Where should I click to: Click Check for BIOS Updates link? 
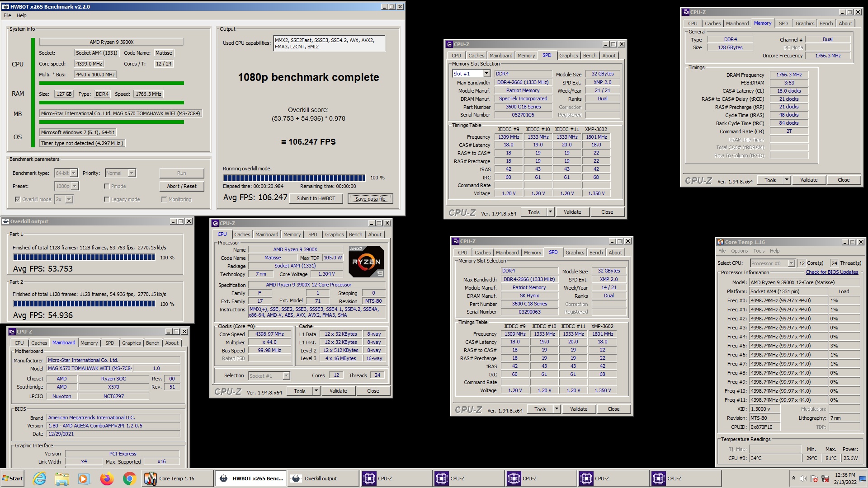pyautogui.click(x=832, y=272)
